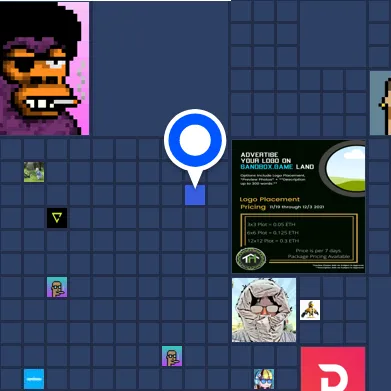Open the hooded figure with glasses artwork
The height and width of the screenshot is (391, 391).
[x=264, y=310]
